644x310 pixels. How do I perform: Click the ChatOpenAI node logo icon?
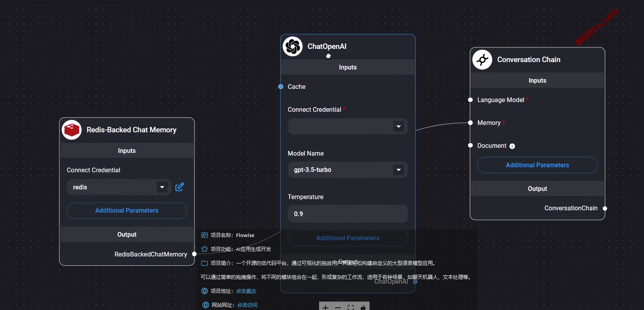click(293, 47)
